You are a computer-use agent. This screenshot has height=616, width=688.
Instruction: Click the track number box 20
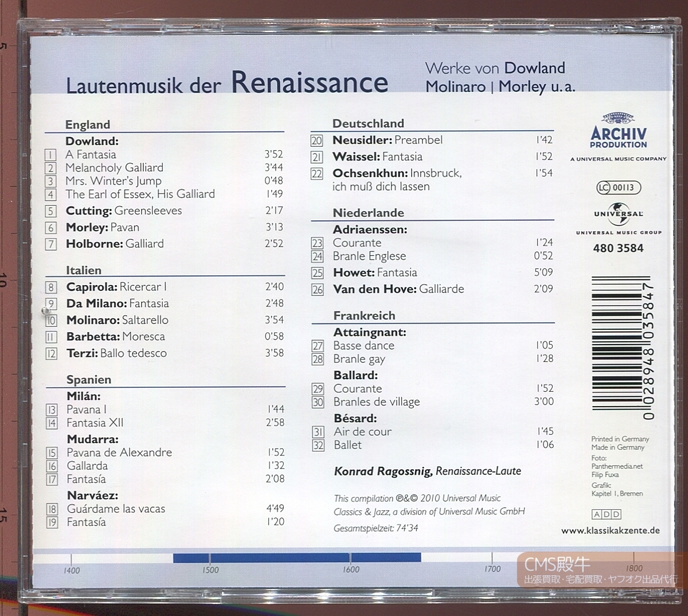pyautogui.click(x=316, y=141)
